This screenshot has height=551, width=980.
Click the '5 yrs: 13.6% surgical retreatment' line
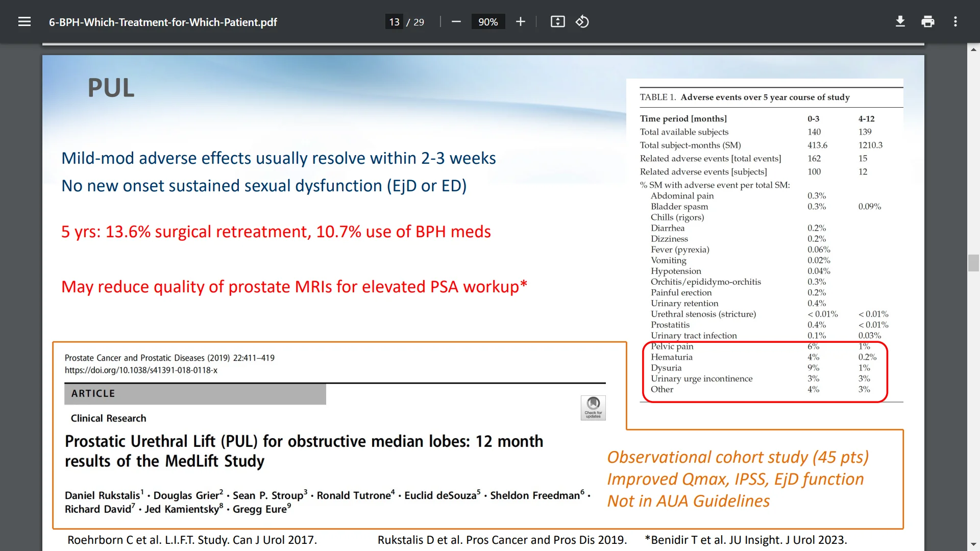click(276, 232)
